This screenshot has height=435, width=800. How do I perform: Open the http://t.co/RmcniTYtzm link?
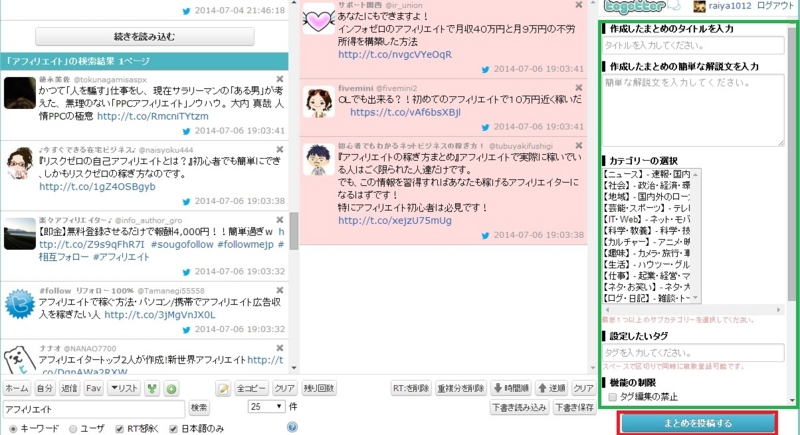[153, 116]
